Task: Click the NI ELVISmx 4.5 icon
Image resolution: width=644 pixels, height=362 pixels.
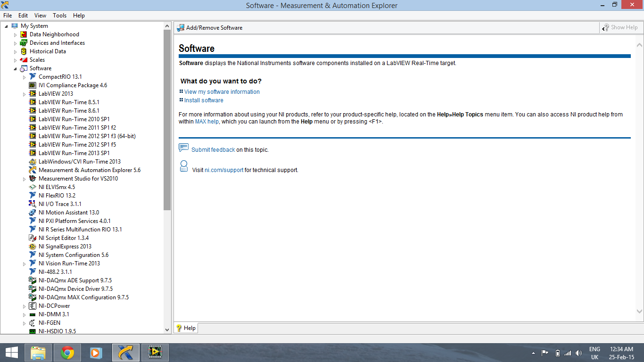Action: 33,187
